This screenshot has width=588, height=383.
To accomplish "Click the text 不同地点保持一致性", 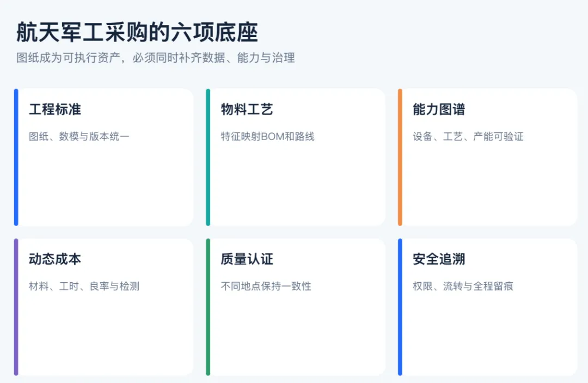I will 266,286.
